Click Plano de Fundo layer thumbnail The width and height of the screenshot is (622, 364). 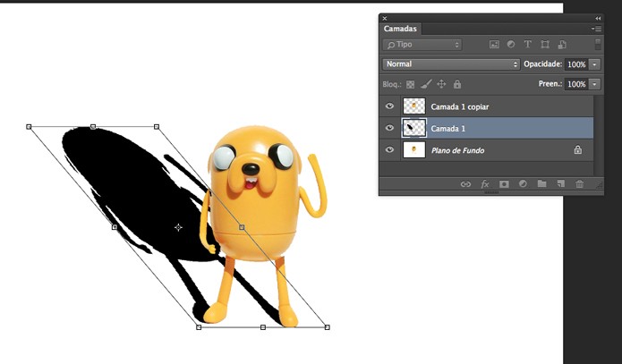(x=414, y=149)
